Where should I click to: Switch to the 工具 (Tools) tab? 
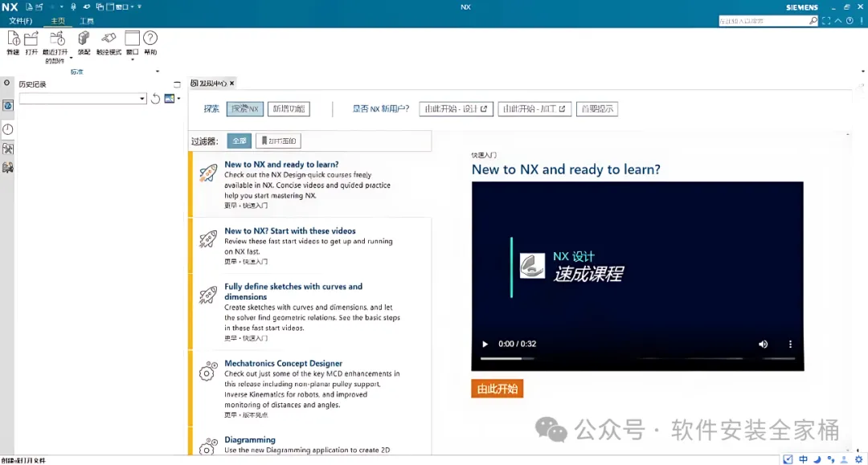[87, 21]
